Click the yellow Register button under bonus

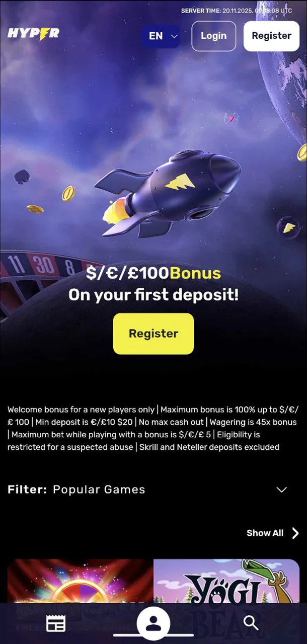tap(153, 334)
